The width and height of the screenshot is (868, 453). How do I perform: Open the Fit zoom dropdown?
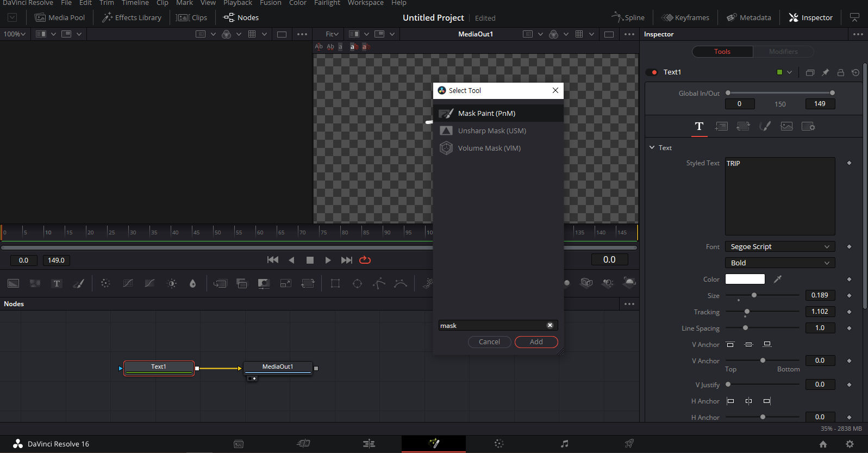click(x=332, y=34)
